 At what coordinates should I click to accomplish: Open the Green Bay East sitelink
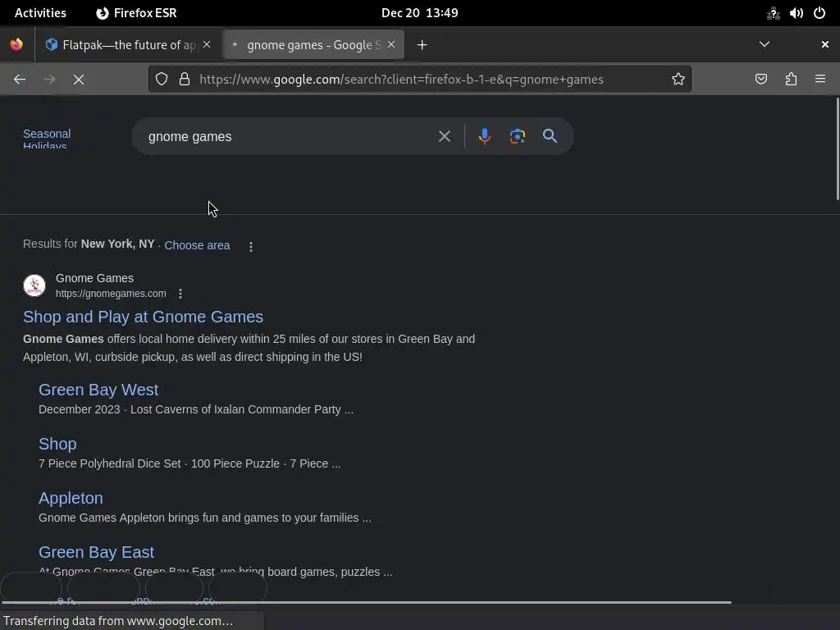[97, 552]
